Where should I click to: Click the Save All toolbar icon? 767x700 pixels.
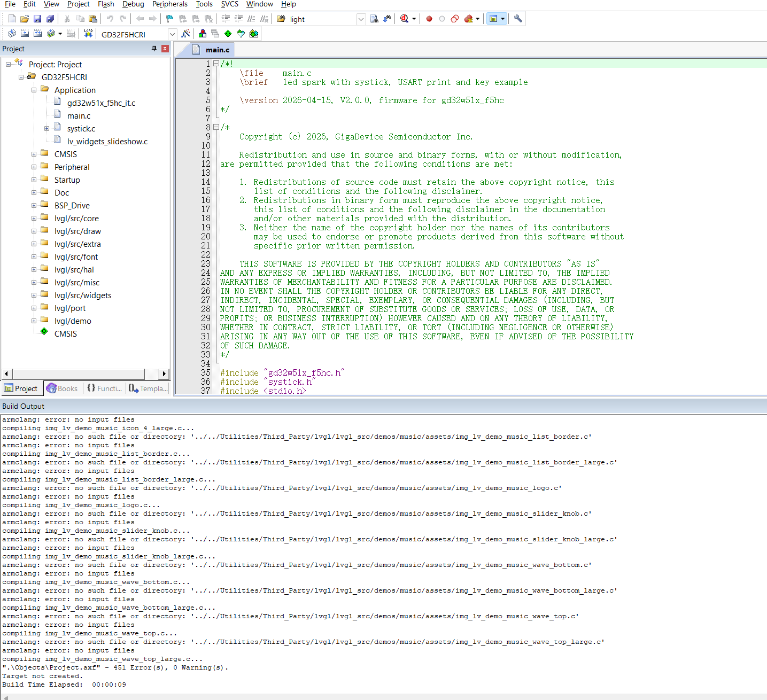[50, 19]
